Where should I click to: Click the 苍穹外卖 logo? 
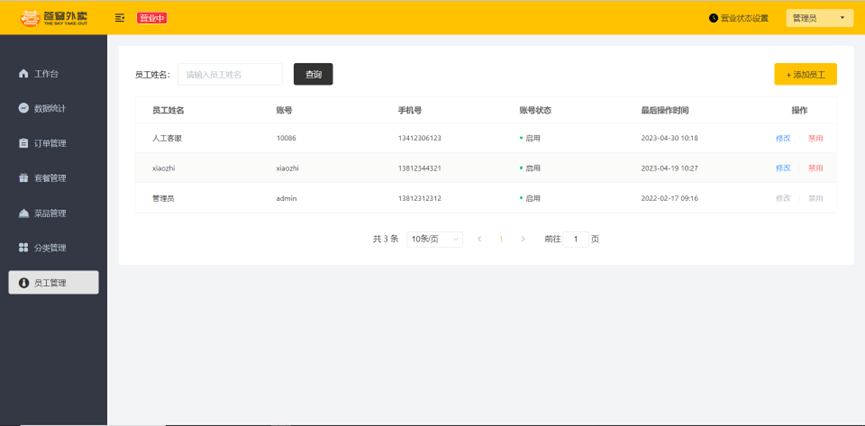54,18
